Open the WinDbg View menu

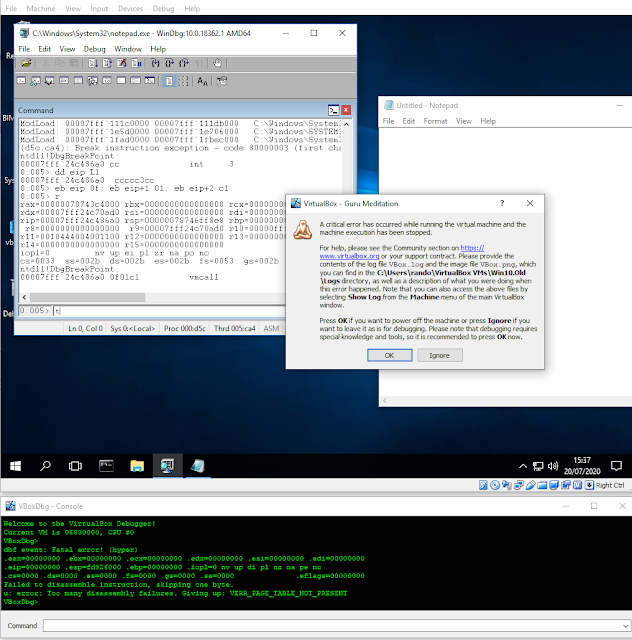coord(67,49)
